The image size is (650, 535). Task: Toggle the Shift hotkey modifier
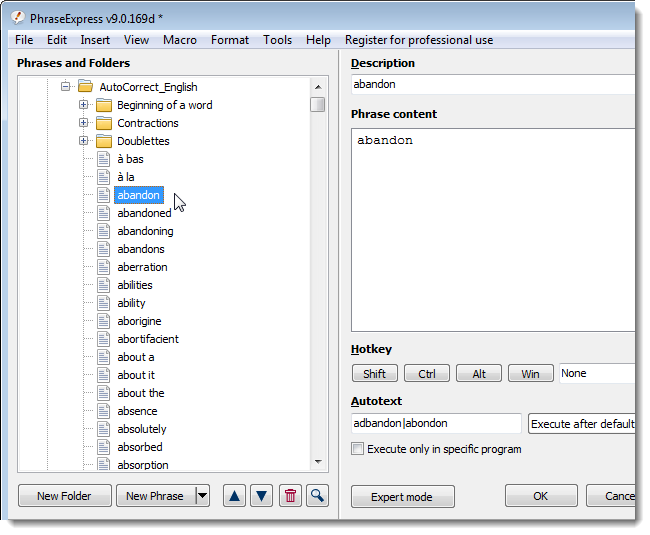[x=375, y=373]
